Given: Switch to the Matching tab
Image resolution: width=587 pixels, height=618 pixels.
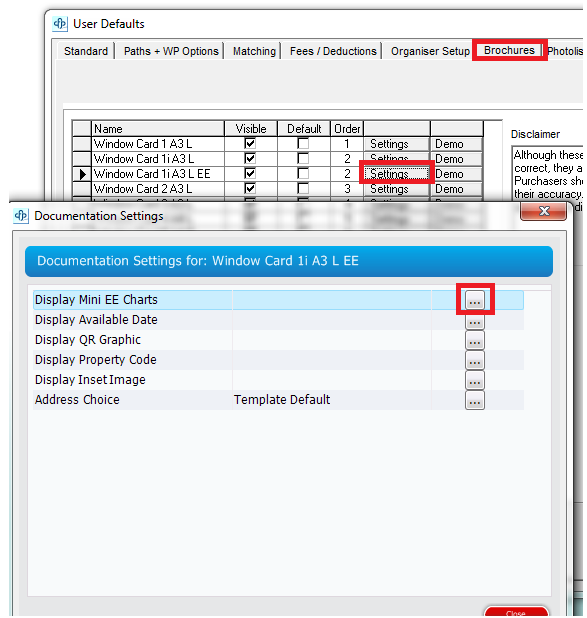Looking at the screenshot, I should click(254, 51).
